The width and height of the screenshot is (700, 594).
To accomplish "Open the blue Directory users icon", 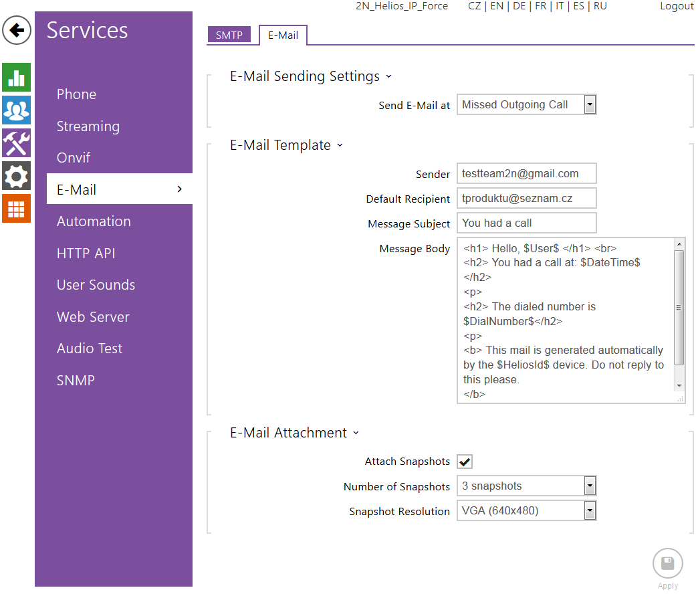I will [16, 110].
